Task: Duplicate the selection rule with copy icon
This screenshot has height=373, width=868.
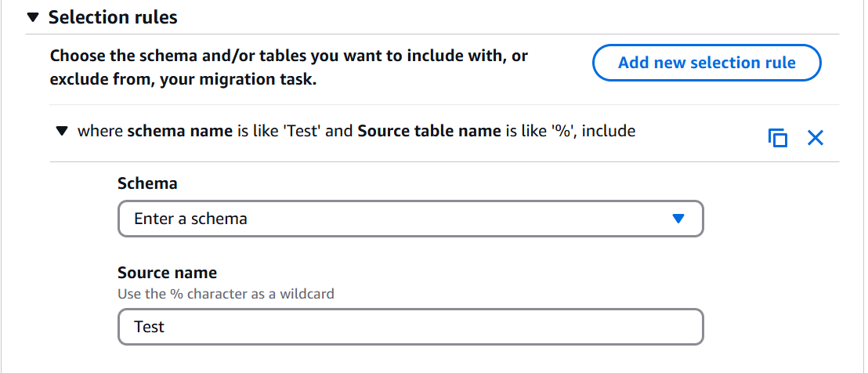Action: click(778, 138)
